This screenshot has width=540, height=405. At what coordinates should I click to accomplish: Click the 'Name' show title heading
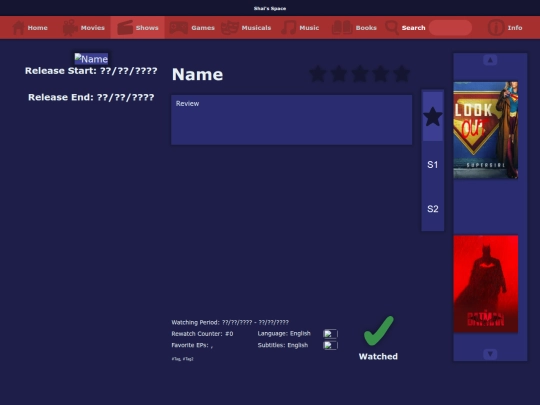pyautogui.click(x=197, y=74)
